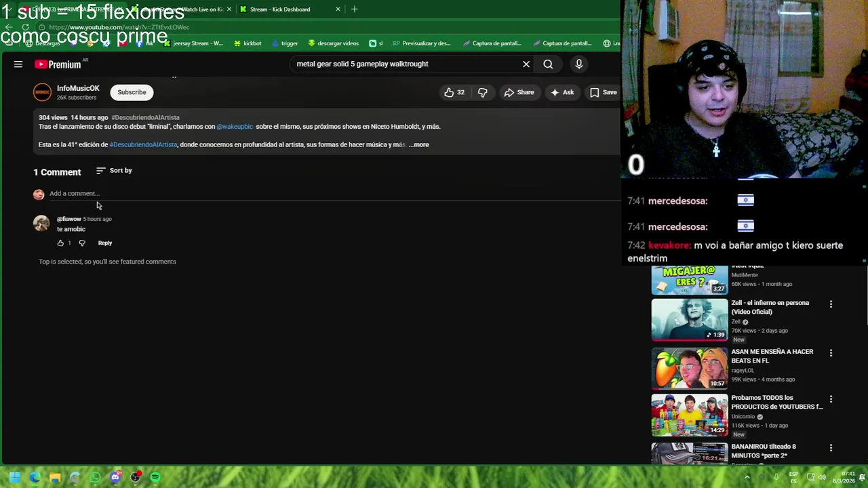Open the first 'Captura de pantall...' bookmark
This screenshot has height=488, width=868.
point(492,43)
